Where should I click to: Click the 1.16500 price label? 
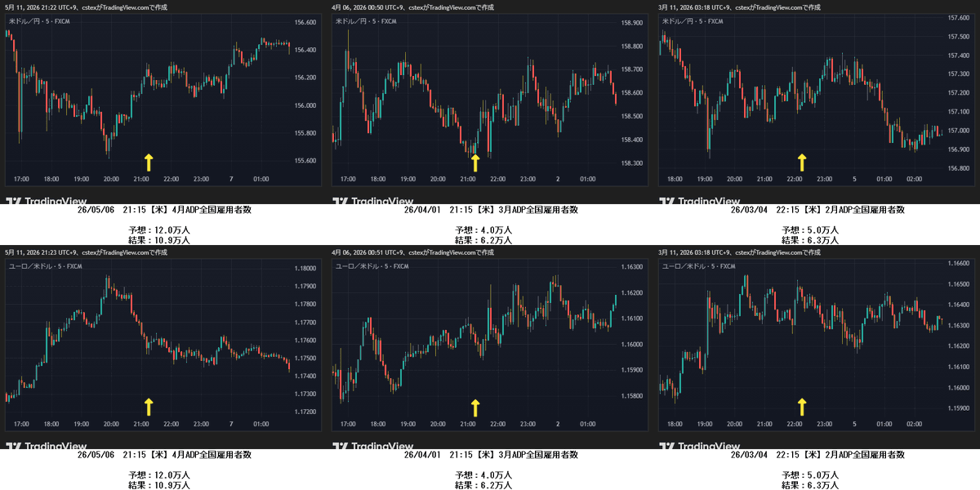[958, 284]
